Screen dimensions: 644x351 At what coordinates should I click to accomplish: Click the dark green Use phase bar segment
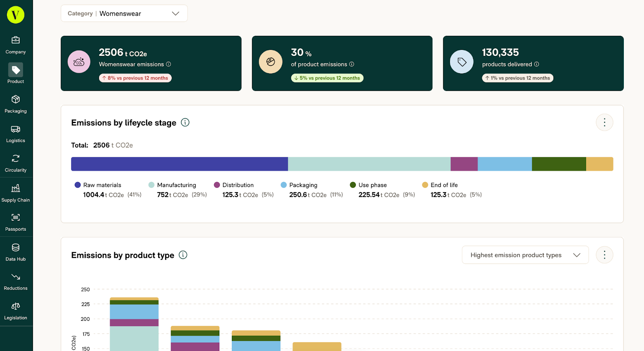coord(559,164)
